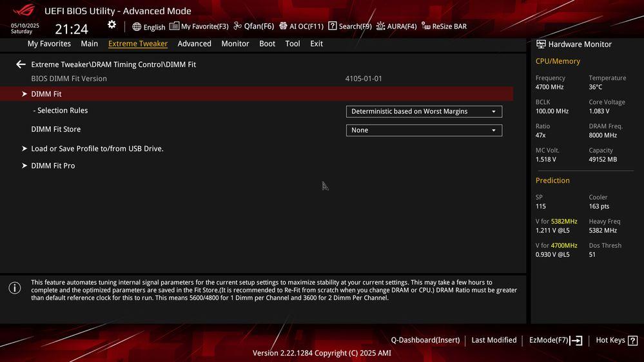The height and width of the screenshot is (362, 644).
Task: Click the version copyright line at bottom
Action: (322, 353)
